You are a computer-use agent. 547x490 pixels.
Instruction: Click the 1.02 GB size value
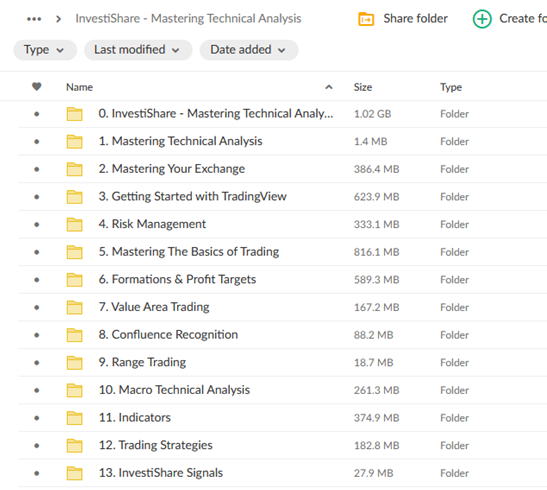pyautogui.click(x=373, y=114)
